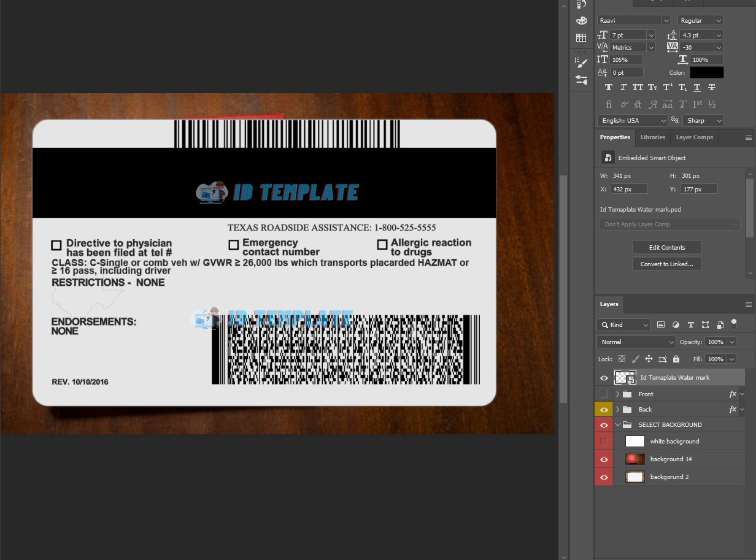756x560 pixels.
Task: Open the Normal blend mode dropdown
Action: point(636,342)
